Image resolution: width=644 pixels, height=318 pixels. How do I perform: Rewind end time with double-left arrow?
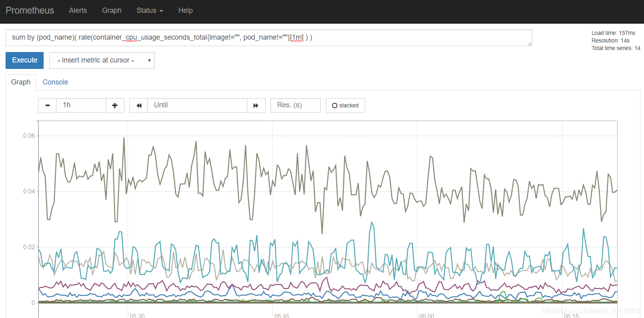pyautogui.click(x=138, y=105)
